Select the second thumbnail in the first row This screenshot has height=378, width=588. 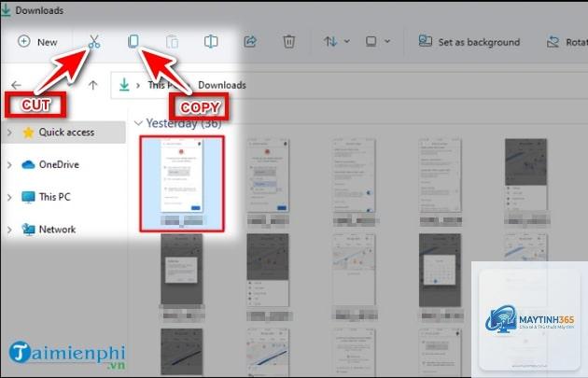268,183
